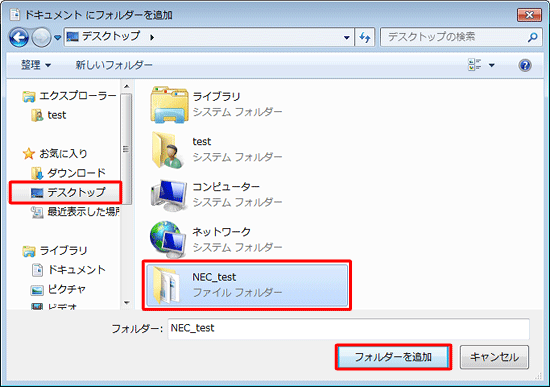Viewport: 550px width, 387px height.
Task: Select エクスプローラー in navigation pane
Action: tap(69, 96)
